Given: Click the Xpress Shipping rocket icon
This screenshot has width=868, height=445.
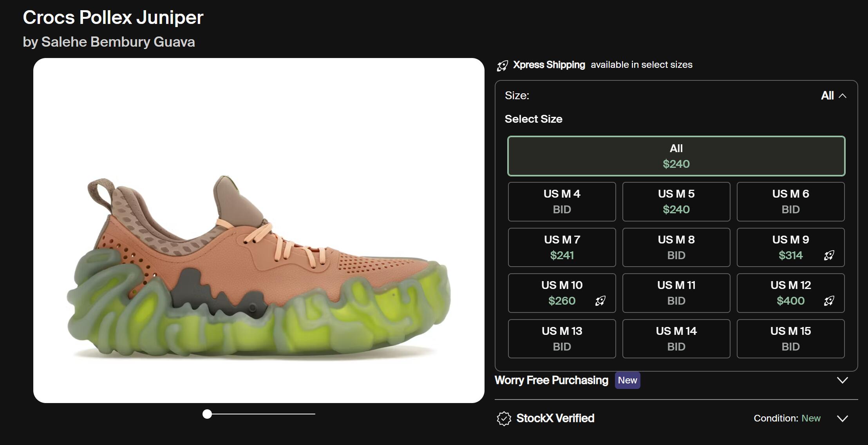Looking at the screenshot, I should 503,65.
